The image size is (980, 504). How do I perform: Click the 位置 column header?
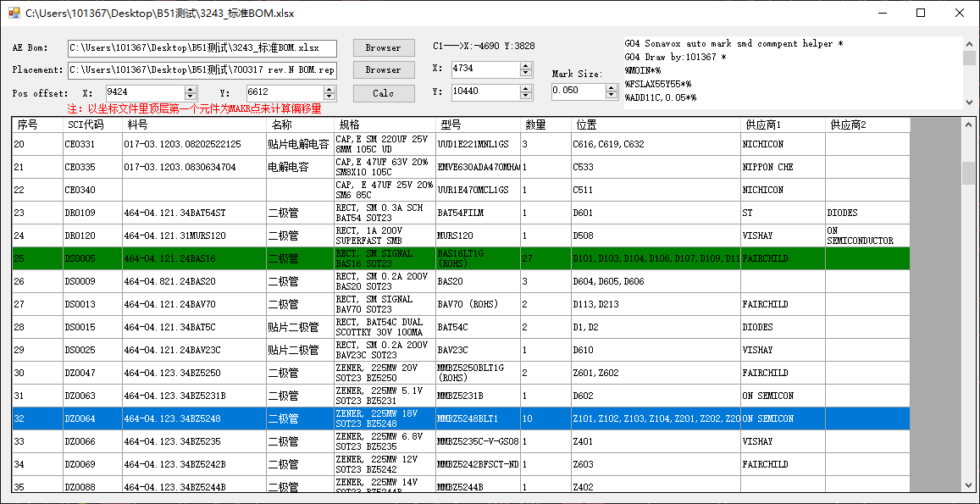point(656,125)
